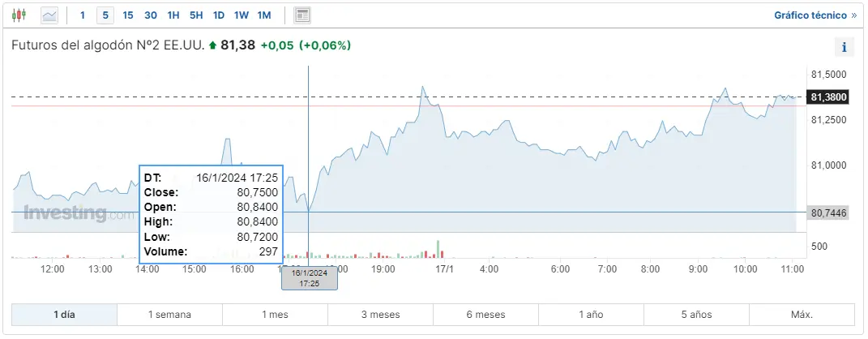Choose the 30-minute interval

(151, 15)
